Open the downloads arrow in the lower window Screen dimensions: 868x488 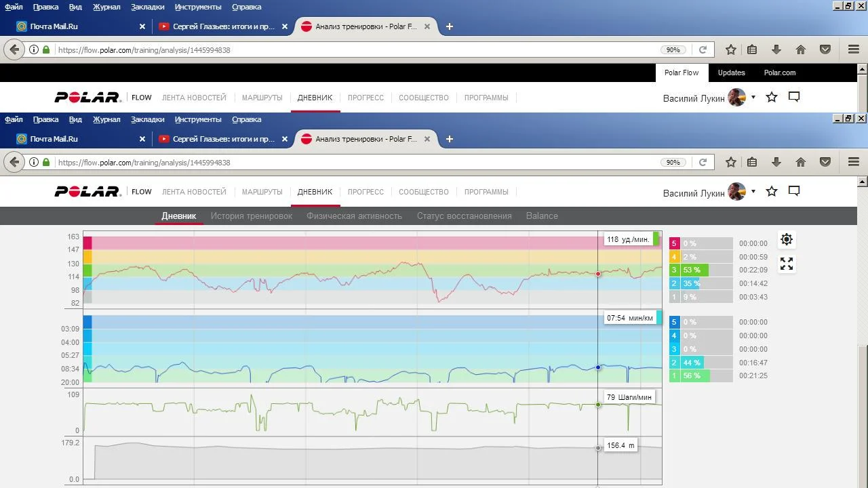776,163
